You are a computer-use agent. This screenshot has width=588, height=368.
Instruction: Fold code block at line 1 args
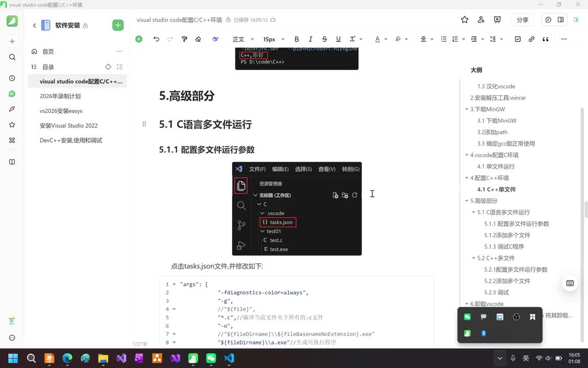tap(174, 285)
